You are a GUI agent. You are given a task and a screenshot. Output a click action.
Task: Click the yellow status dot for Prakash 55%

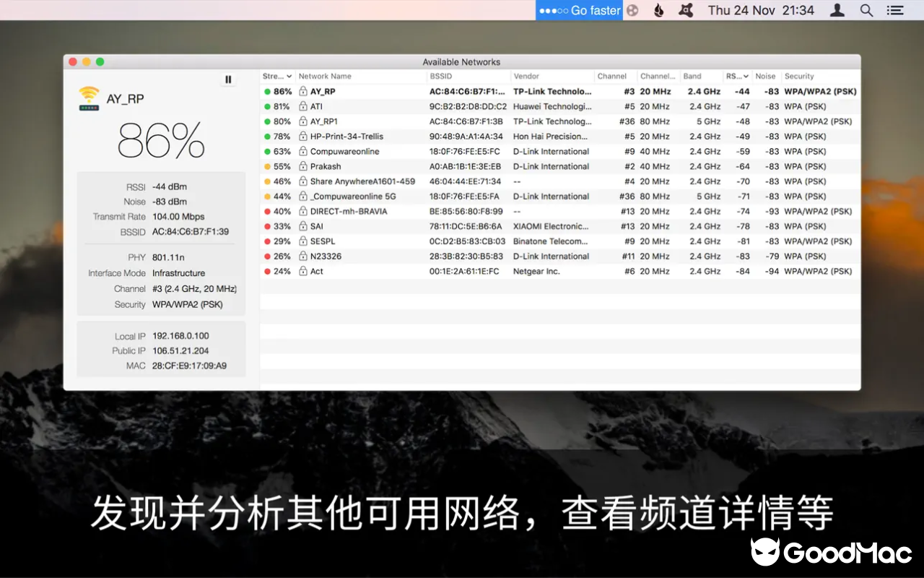tap(267, 166)
